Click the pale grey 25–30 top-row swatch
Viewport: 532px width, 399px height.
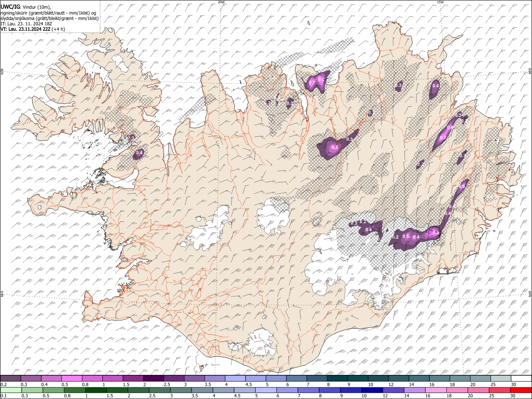[x=501, y=379]
